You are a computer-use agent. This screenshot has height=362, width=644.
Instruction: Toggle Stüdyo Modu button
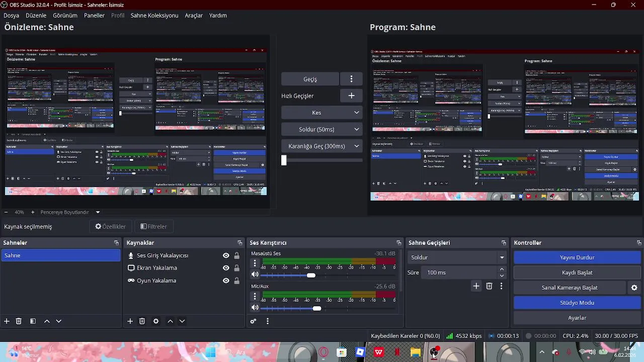(x=577, y=303)
